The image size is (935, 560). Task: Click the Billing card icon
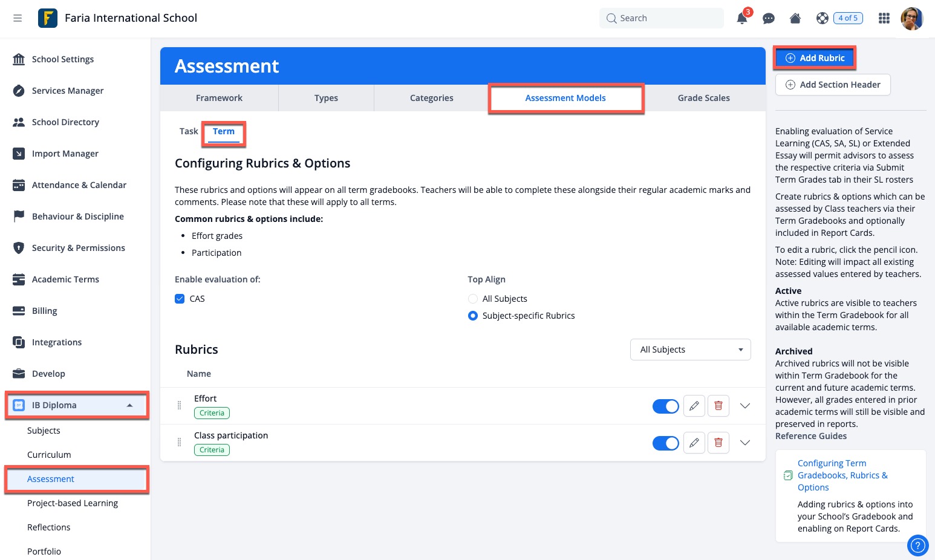click(x=19, y=311)
